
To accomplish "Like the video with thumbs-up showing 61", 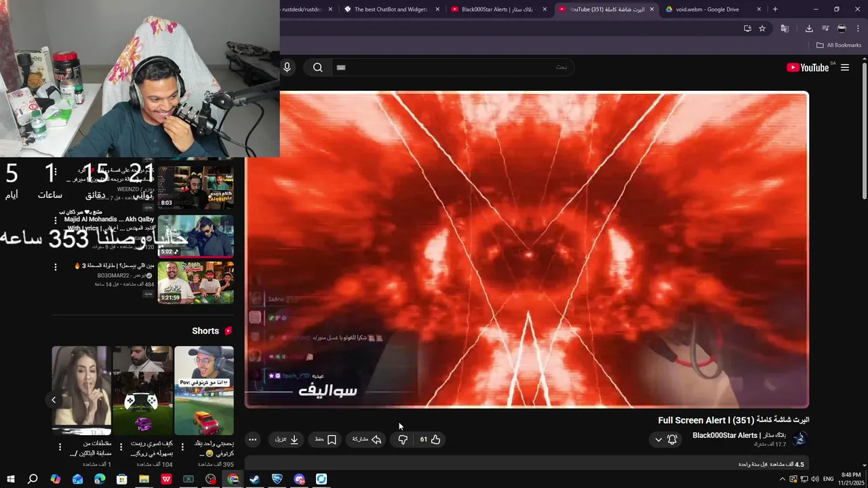I will click(430, 439).
